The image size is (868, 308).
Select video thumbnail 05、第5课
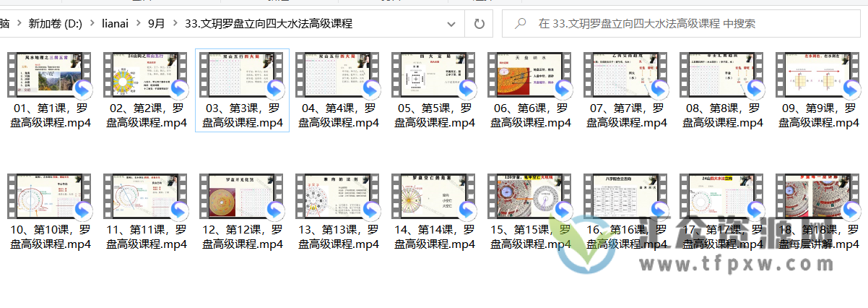pyautogui.click(x=435, y=75)
